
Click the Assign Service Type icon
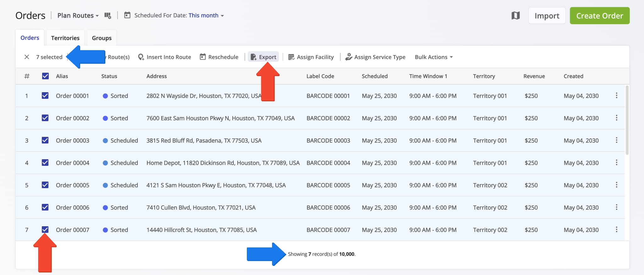349,57
